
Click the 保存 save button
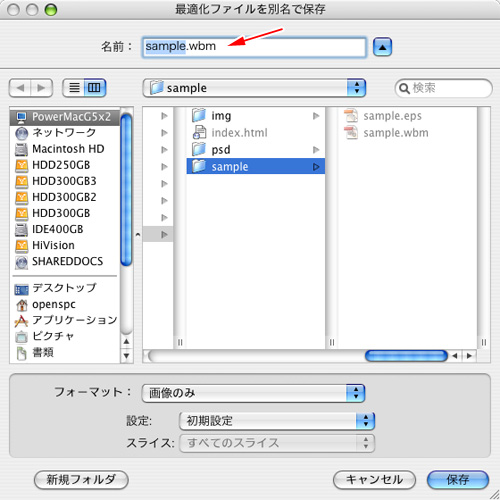458,480
